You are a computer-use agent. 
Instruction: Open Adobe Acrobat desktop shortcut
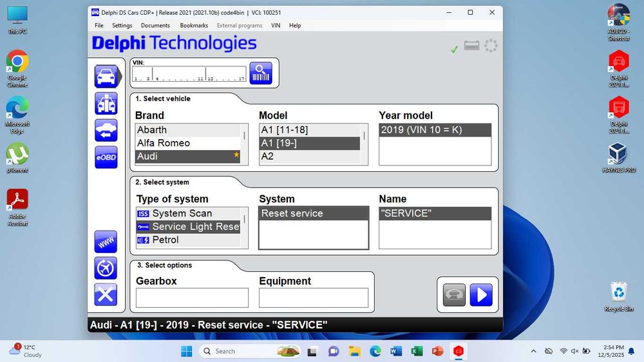(17, 207)
